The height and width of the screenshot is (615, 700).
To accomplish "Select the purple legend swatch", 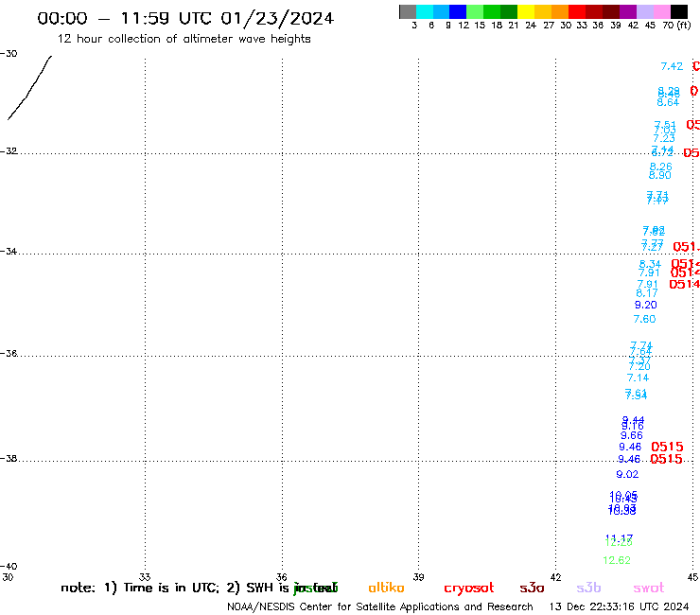I will 628,11.
